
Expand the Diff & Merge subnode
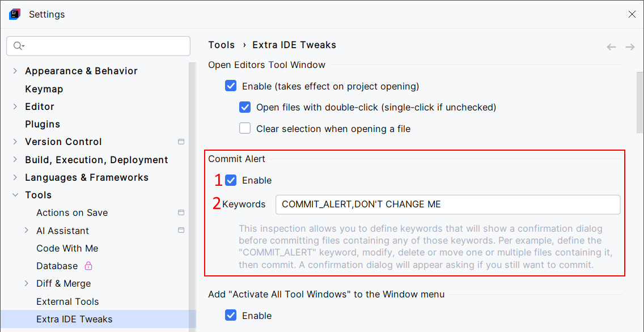tap(27, 284)
